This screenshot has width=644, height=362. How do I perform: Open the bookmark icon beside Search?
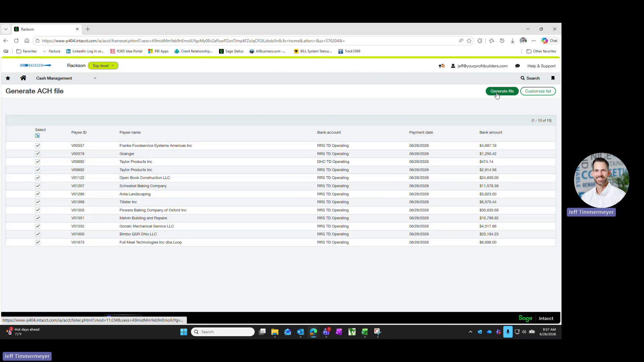(553, 78)
